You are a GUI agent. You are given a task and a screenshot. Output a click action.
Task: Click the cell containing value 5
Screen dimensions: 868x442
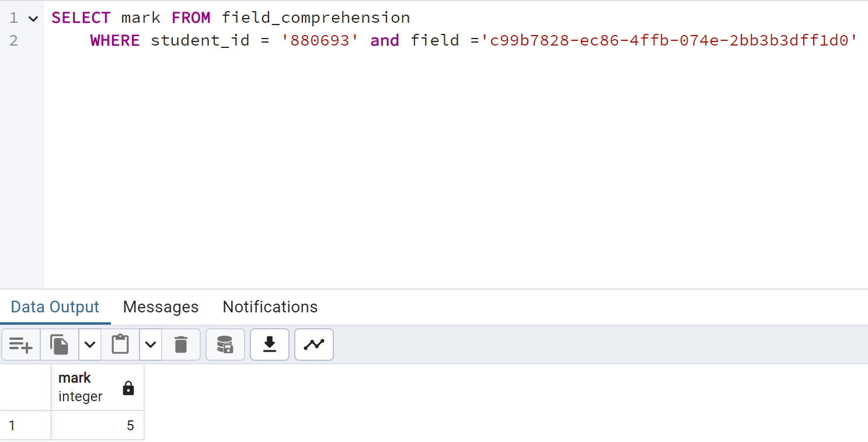click(x=97, y=426)
